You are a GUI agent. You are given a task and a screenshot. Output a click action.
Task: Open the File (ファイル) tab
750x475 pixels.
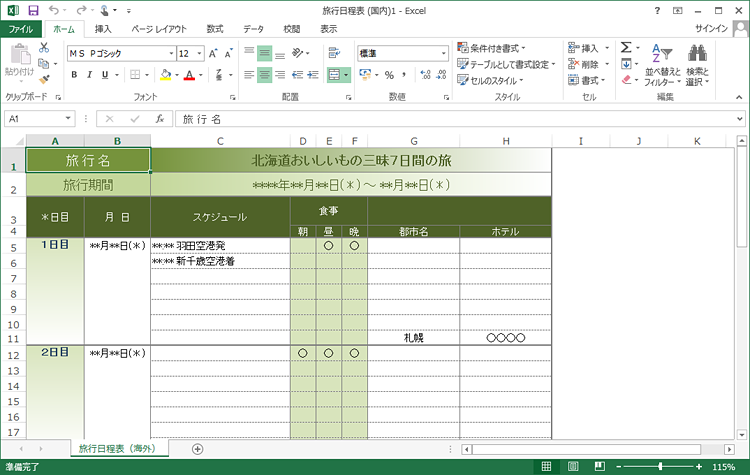click(21, 29)
